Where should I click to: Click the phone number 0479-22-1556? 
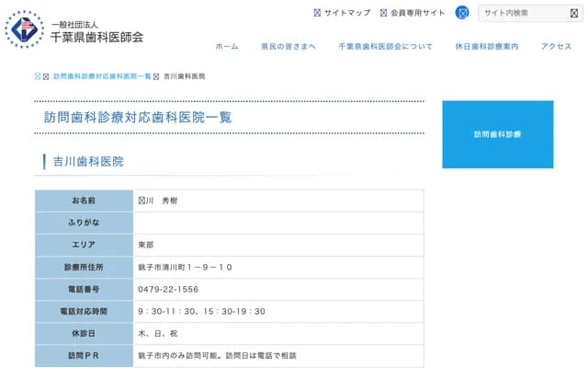point(168,289)
